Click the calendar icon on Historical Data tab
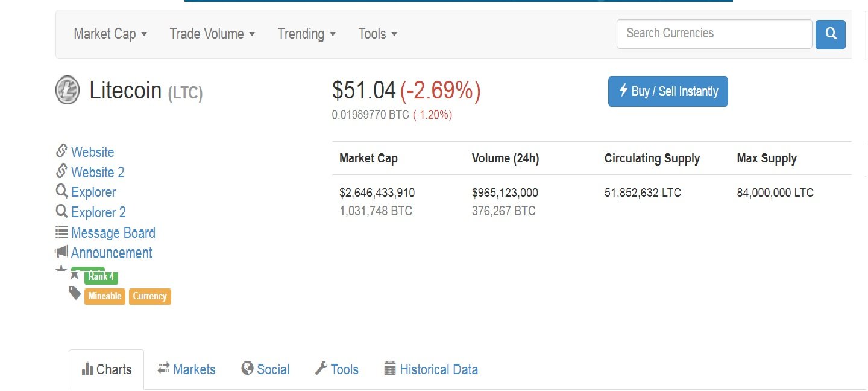The image size is (868, 391). point(390,368)
